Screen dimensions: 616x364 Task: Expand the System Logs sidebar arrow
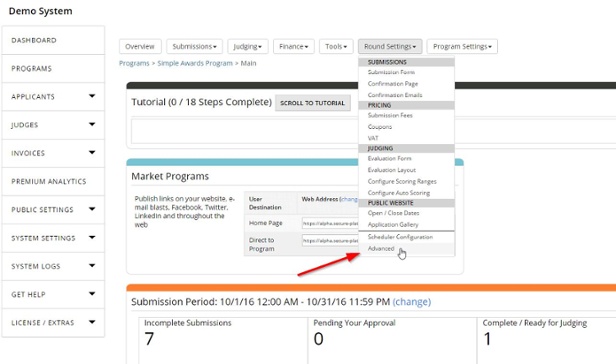92,266
